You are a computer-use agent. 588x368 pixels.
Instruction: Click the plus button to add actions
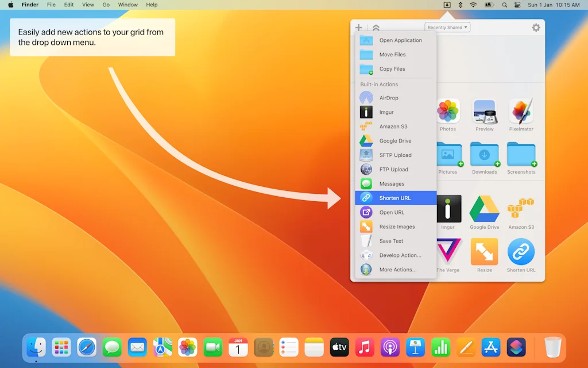359,28
